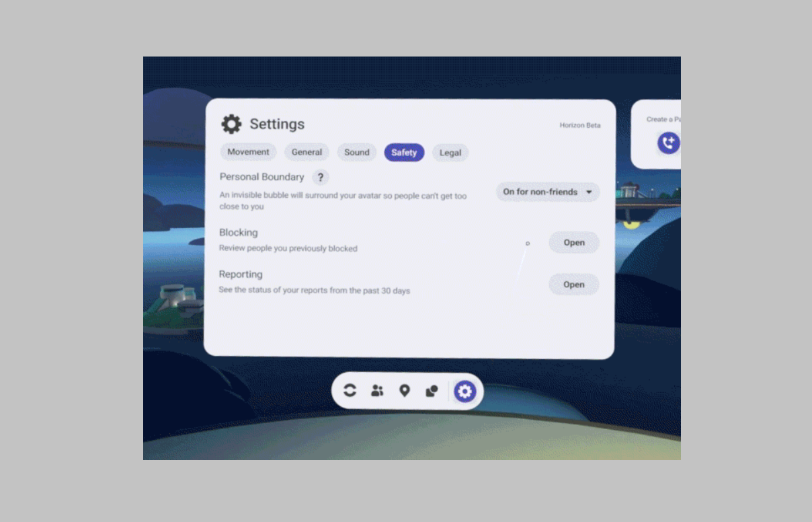Switch to the Movement tab

click(x=248, y=152)
